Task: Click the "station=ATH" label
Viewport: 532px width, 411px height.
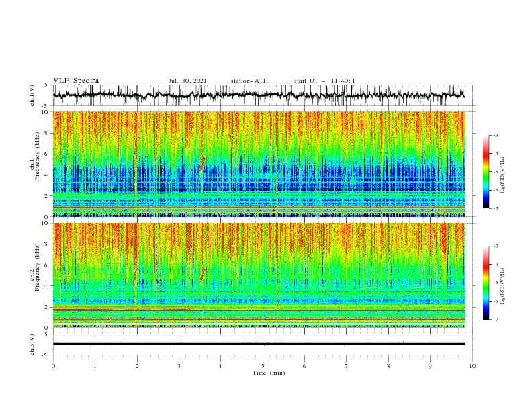Action: coord(249,81)
